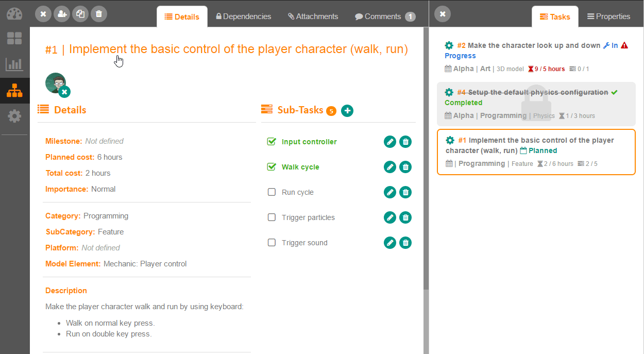Image resolution: width=644 pixels, height=354 pixels.
Task: Open the settings gear in left sidebar
Action: (x=14, y=116)
